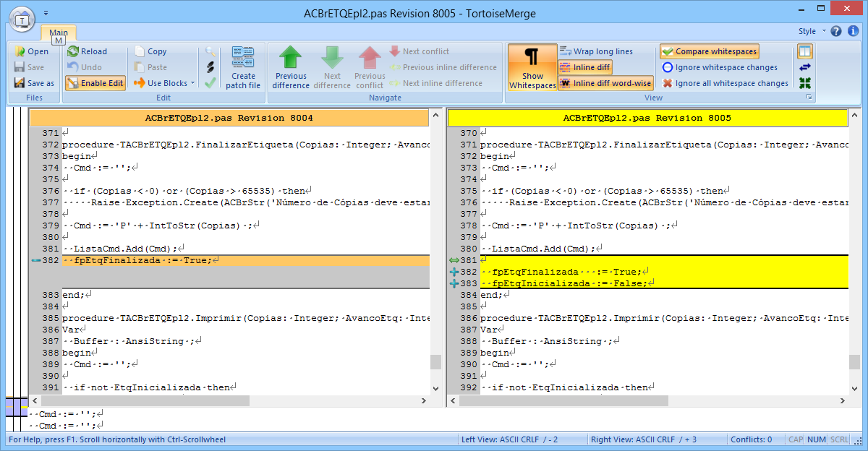The height and width of the screenshot is (451, 868).
Task: Click Left View: ASCII CRLF status entry
Action: 509,439
